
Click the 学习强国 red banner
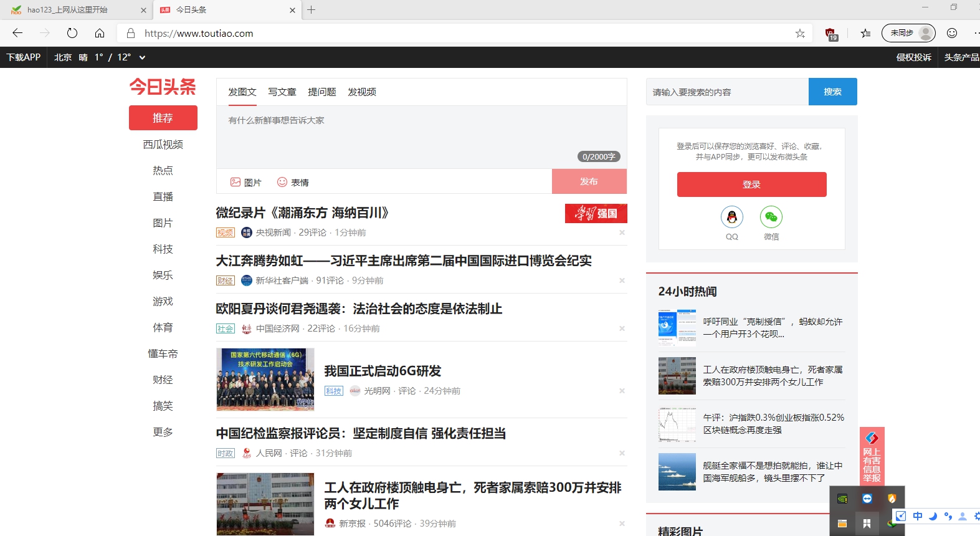pyautogui.click(x=596, y=213)
